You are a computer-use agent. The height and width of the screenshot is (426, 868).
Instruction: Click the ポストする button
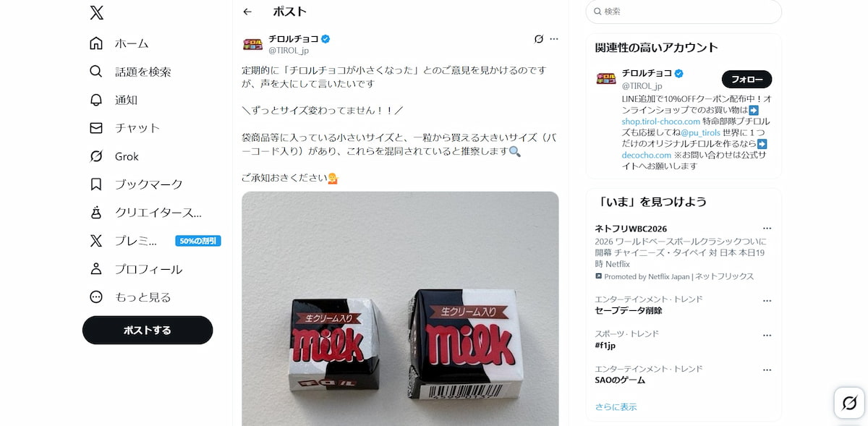tap(148, 330)
